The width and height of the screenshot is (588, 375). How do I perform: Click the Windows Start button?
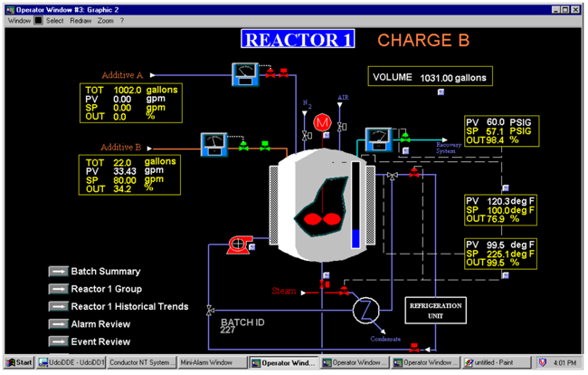(19, 362)
